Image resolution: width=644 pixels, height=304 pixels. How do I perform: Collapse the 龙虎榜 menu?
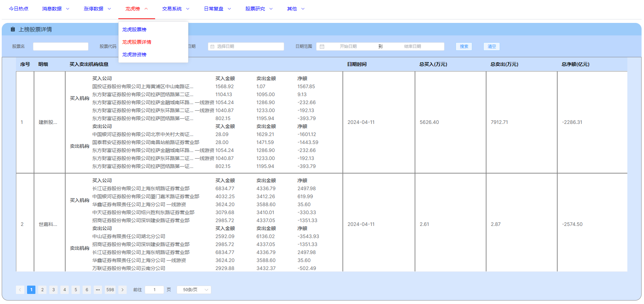(x=137, y=9)
